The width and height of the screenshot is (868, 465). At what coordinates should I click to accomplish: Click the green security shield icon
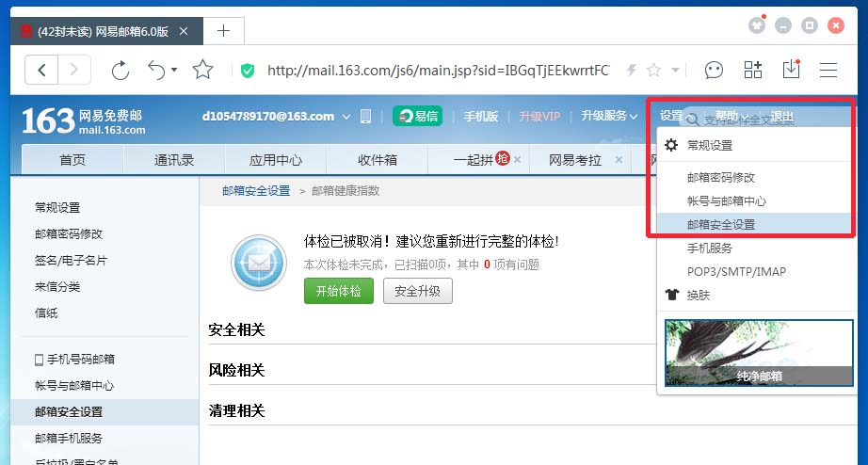(248, 71)
